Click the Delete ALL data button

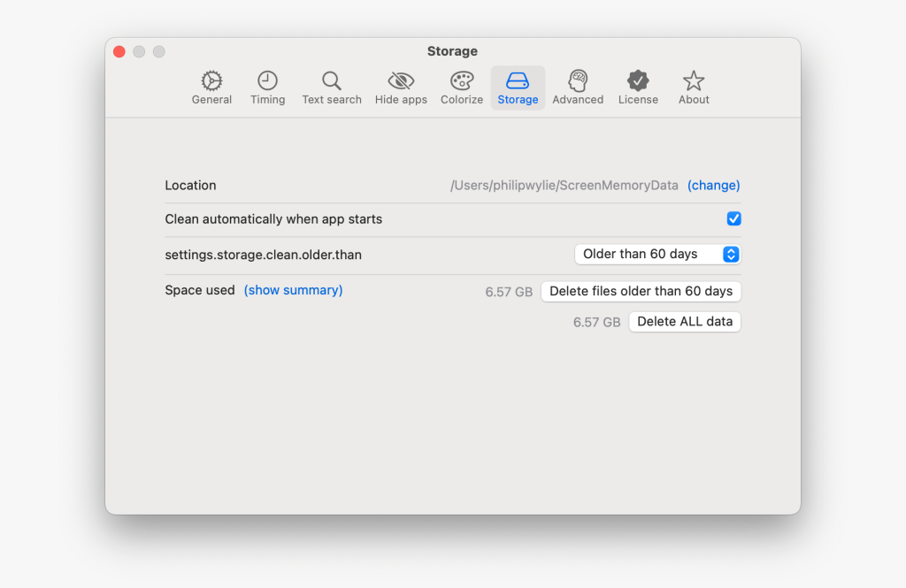pos(685,322)
